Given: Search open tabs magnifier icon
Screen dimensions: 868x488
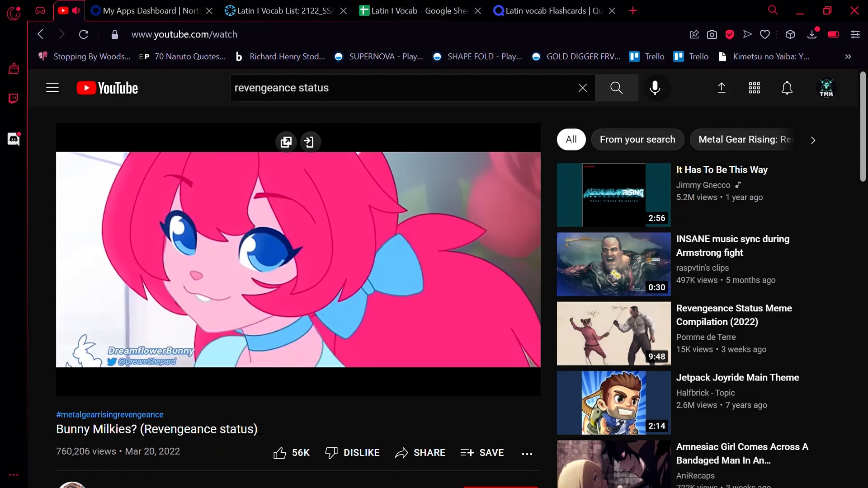Looking at the screenshot, I should 773,10.
